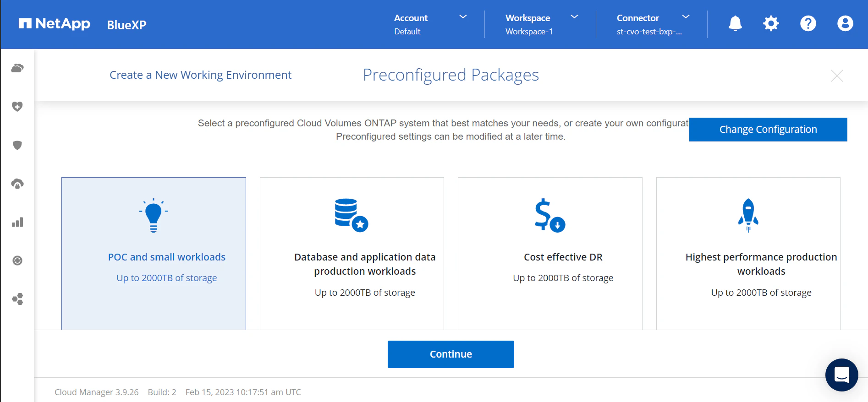Open the user account profile icon
868x402 pixels.
pos(845,23)
